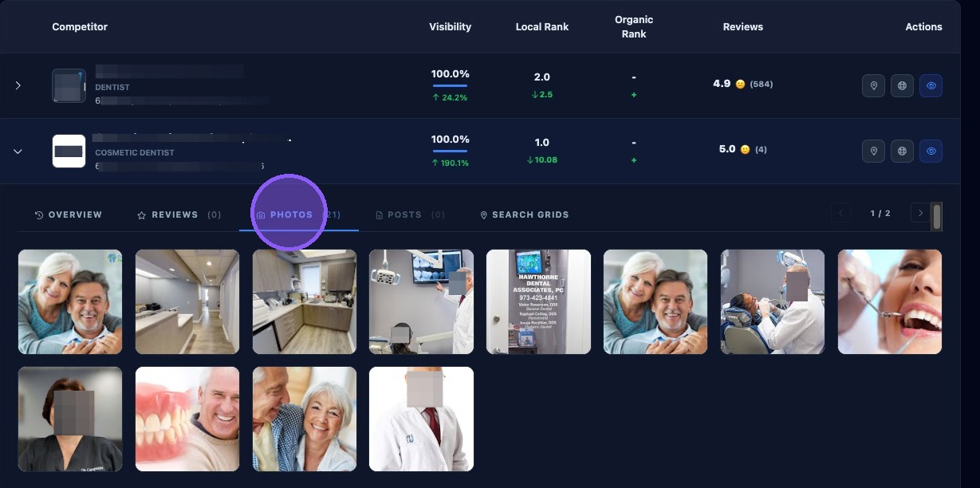Open the dentist pointing at x-ray screen photo
Screen dimensions: 980x488
(x=421, y=301)
